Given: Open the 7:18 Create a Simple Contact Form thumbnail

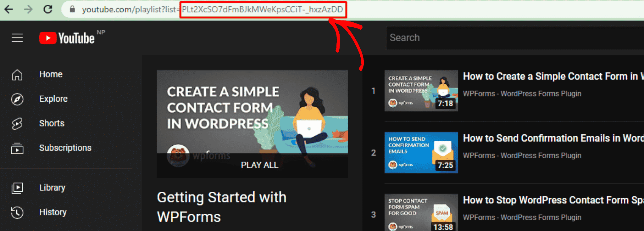Looking at the screenshot, I should coord(421,91).
